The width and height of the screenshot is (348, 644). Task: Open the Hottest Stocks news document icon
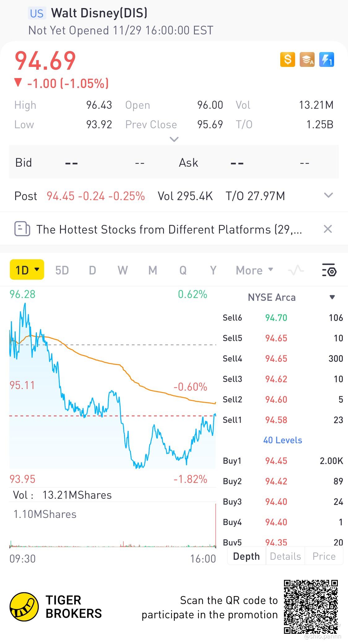(22, 229)
